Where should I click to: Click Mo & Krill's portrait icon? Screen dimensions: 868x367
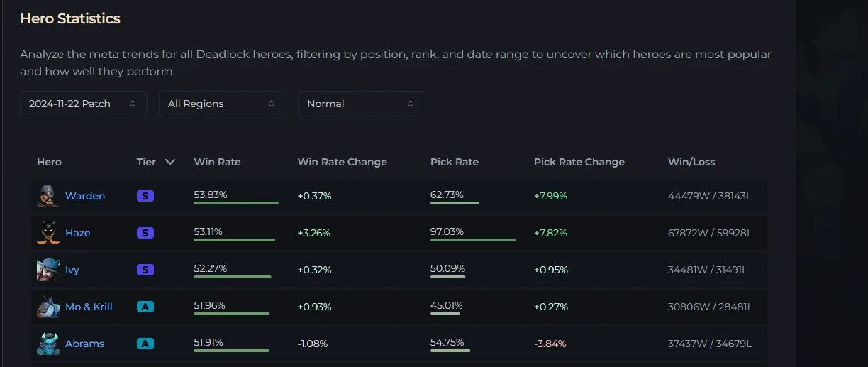click(x=48, y=307)
